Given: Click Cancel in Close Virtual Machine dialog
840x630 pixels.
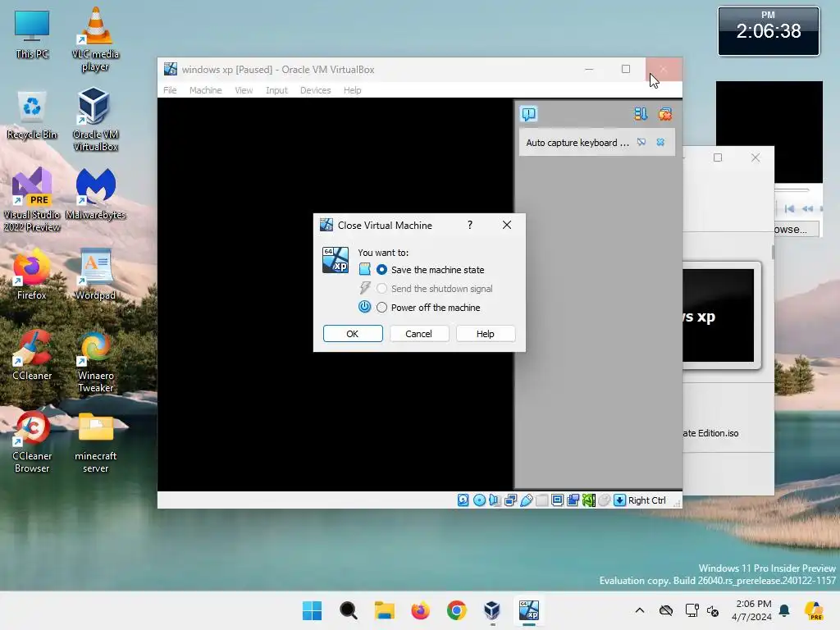Looking at the screenshot, I should click(x=418, y=334).
